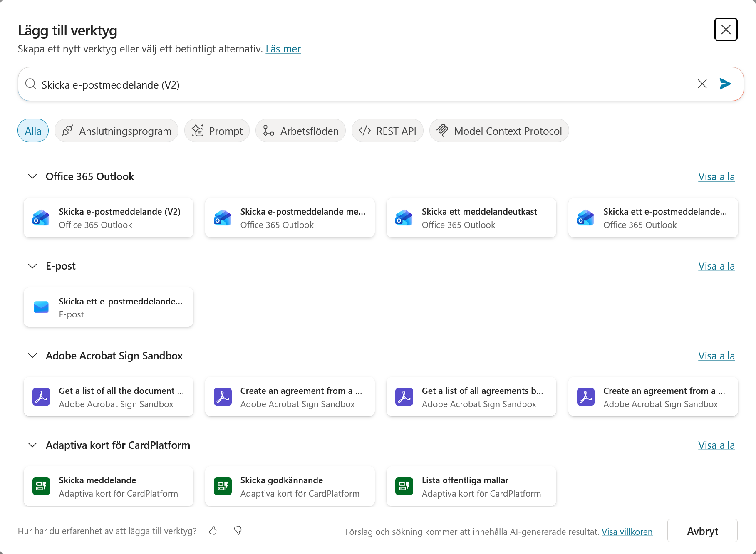
Task: Click the send arrow icon in search bar
Action: (725, 84)
